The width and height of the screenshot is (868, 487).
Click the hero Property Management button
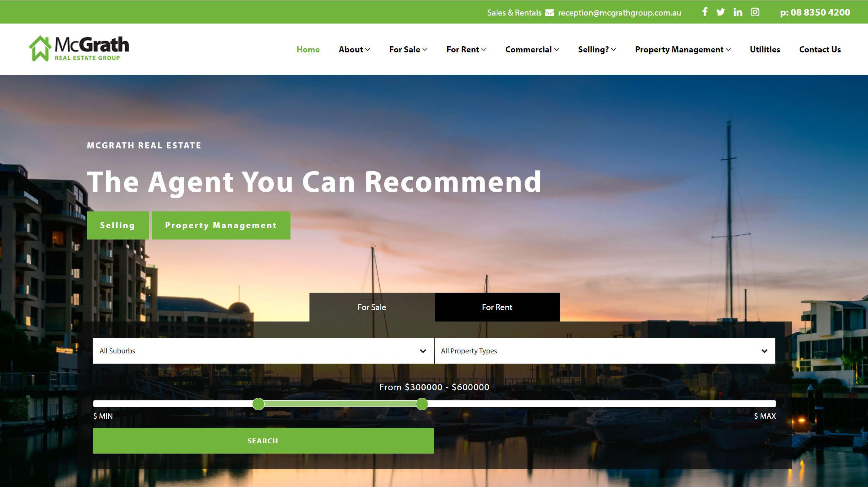(x=221, y=225)
